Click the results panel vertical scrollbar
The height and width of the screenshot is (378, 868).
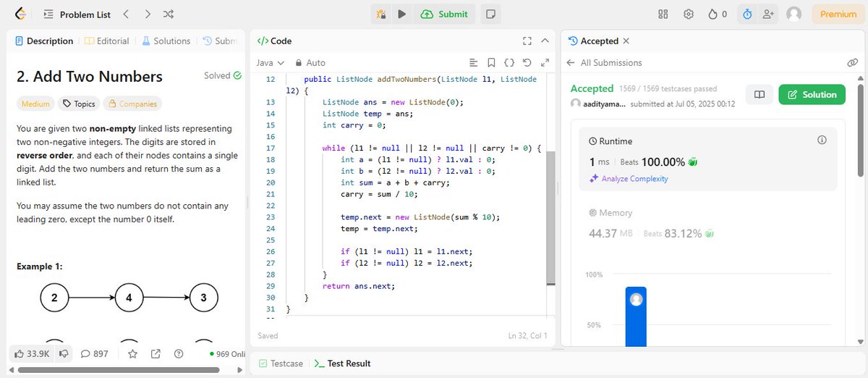(x=861, y=130)
